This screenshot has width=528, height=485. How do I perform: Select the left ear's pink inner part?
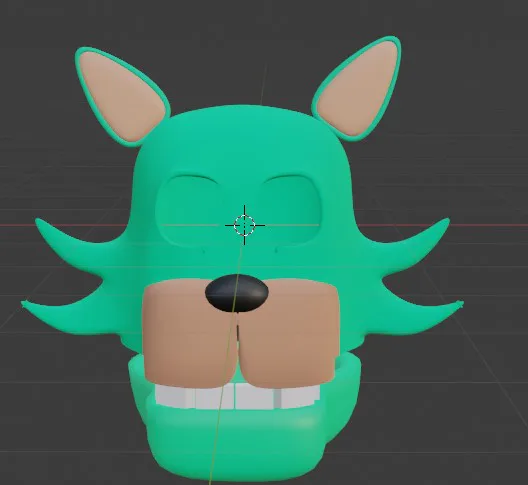point(122,97)
